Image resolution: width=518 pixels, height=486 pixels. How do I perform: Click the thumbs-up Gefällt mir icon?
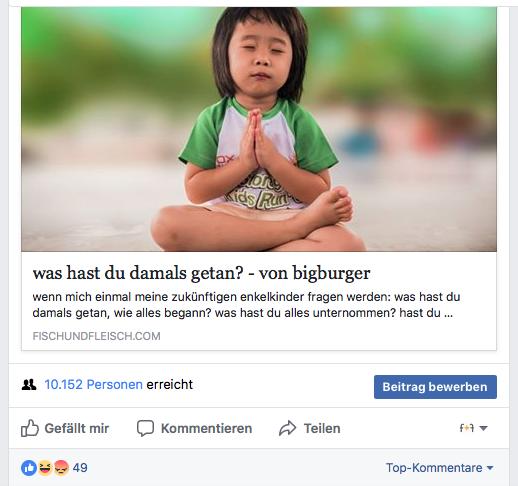coord(30,428)
